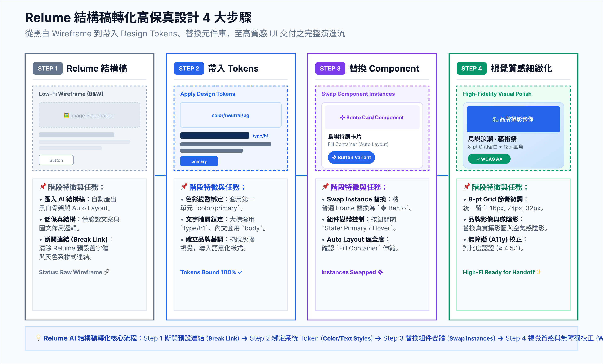This screenshot has height=364, width=603.
Task: Select the color/neutral/bg token swatch
Action: point(231,115)
